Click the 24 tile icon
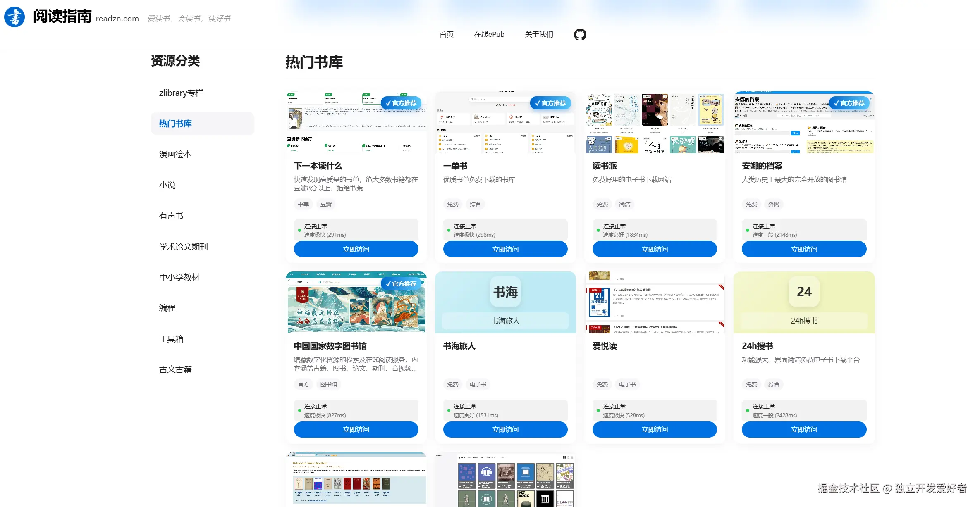 coord(804,292)
